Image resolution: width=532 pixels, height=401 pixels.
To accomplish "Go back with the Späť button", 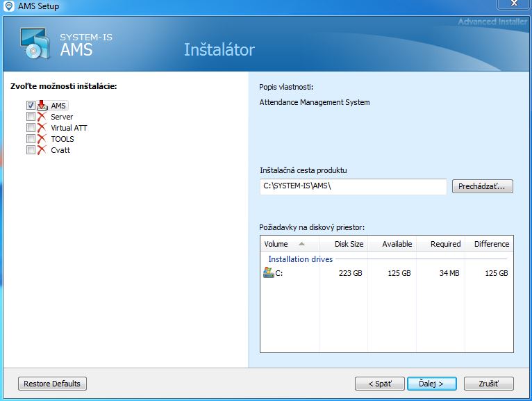I will (x=380, y=384).
